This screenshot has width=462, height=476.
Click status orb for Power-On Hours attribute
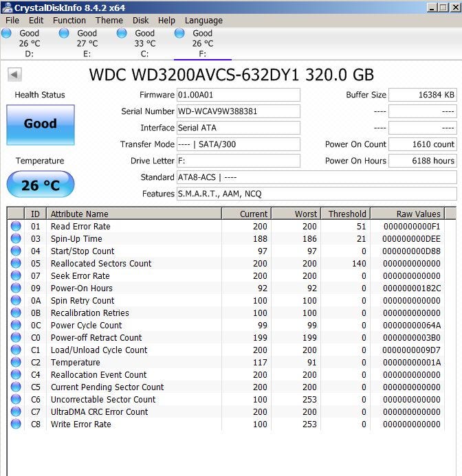(x=16, y=288)
